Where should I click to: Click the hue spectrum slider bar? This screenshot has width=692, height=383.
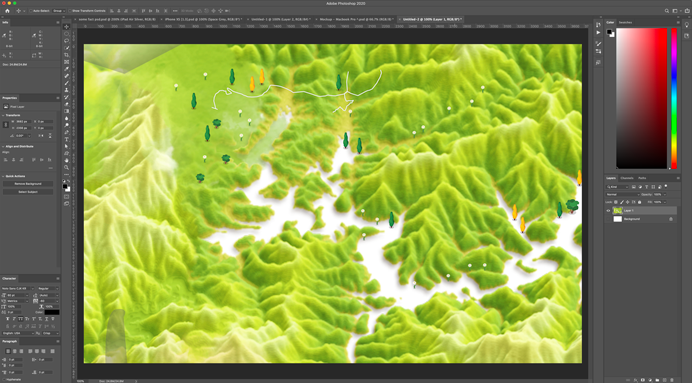(674, 98)
